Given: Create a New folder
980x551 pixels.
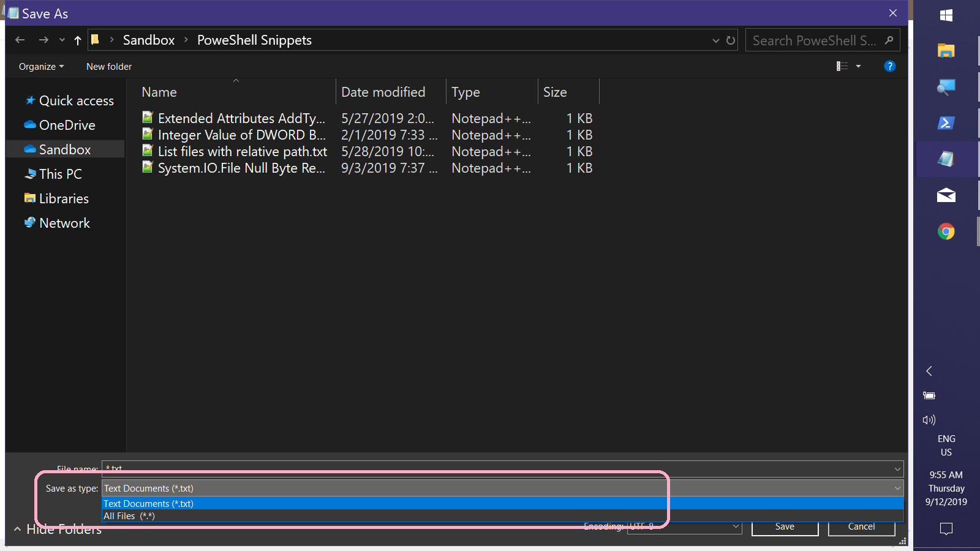Looking at the screenshot, I should (x=109, y=66).
